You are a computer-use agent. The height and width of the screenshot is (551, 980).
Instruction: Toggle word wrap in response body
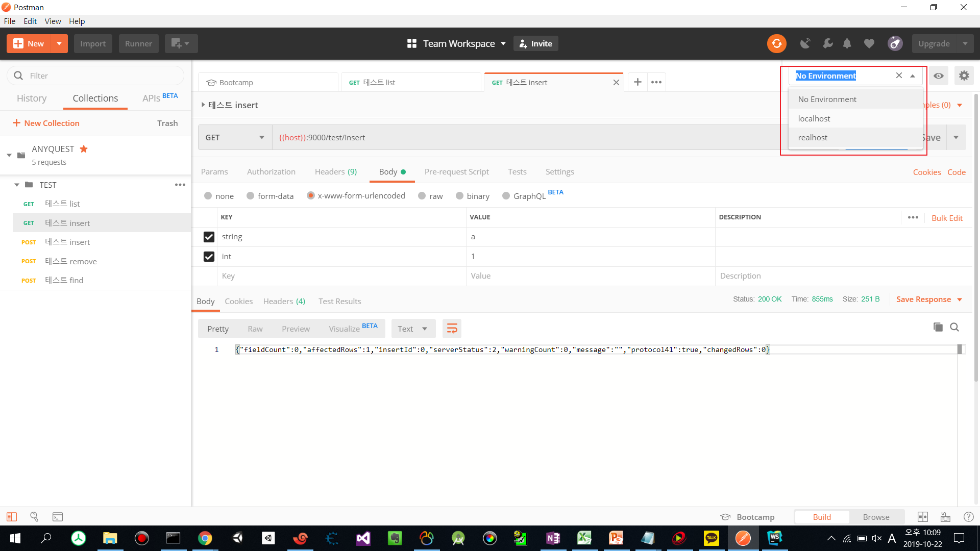point(452,329)
